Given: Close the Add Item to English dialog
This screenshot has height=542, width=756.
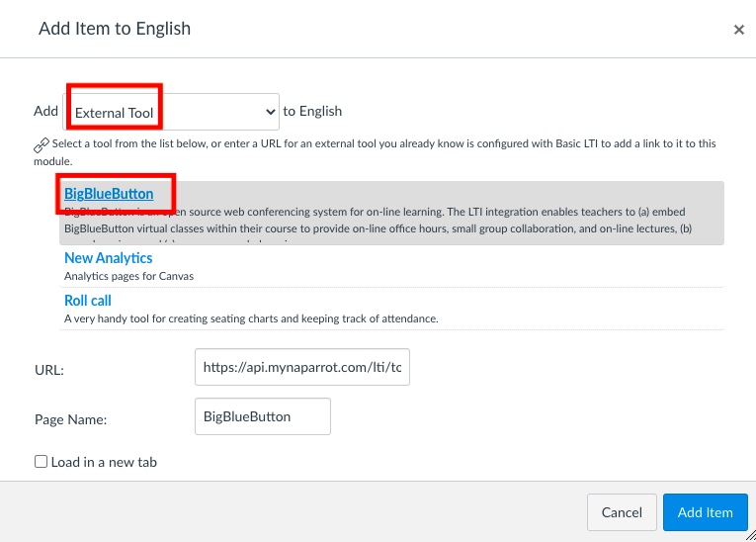Looking at the screenshot, I should pyautogui.click(x=738, y=30).
